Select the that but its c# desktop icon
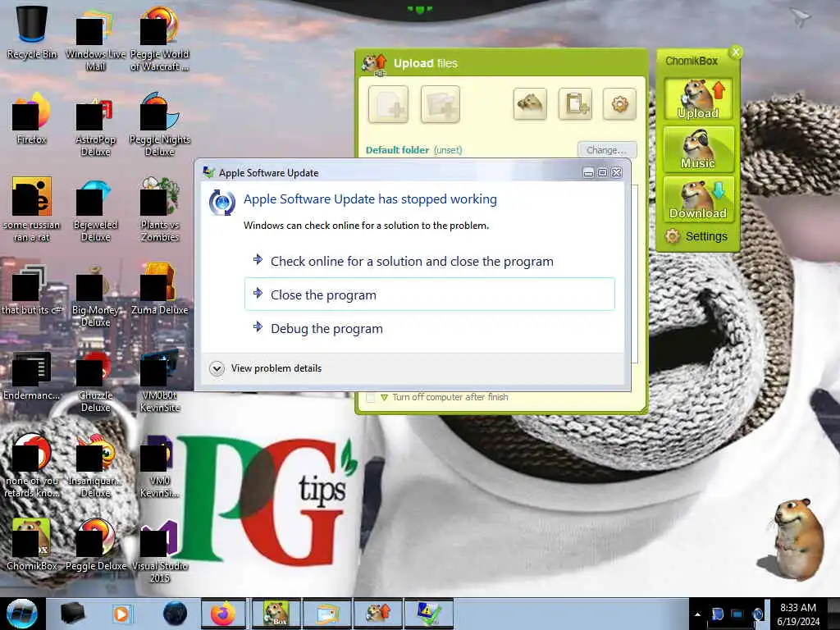 click(32, 290)
